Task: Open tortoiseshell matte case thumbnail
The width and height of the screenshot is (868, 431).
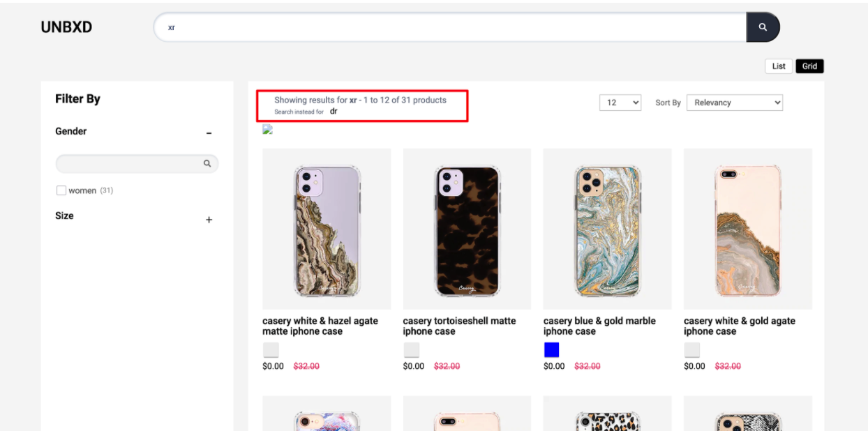Action: (467, 229)
